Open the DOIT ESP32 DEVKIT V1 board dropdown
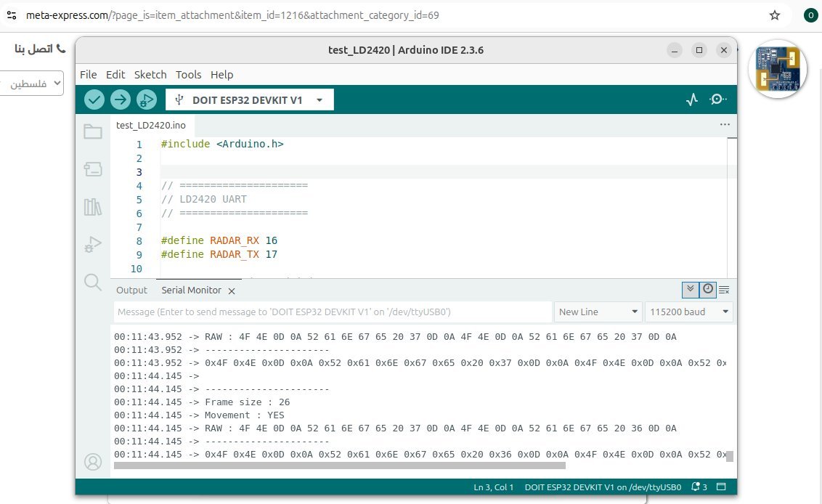822x504 pixels. pos(250,99)
